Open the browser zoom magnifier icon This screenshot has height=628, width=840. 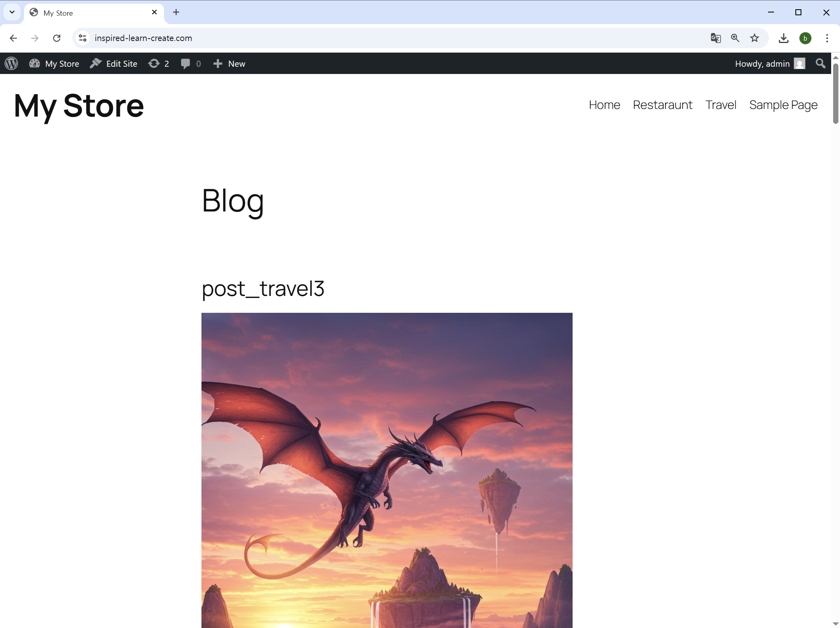tap(735, 38)
